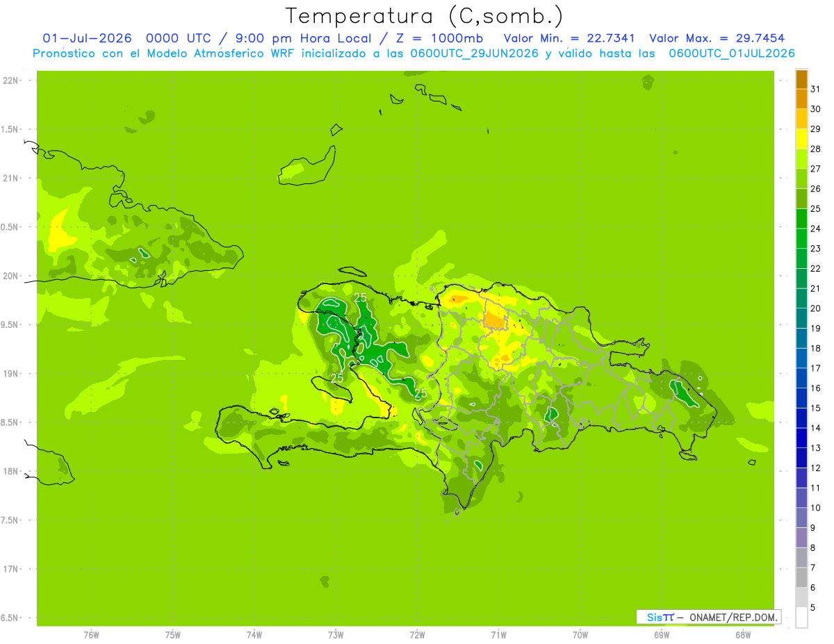
Task: Click the latitude axis label "20N"
Action: [11, 276]
